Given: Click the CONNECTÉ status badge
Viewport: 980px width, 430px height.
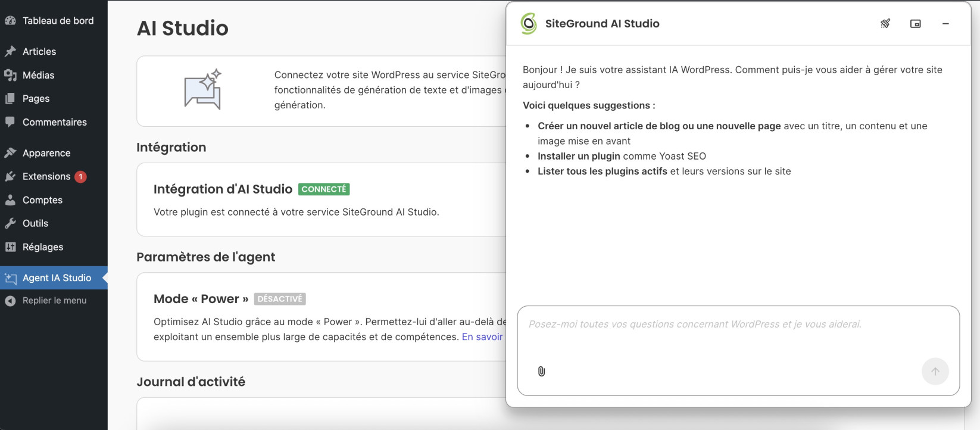Looking at the screenshot, I should click(x=324, y=189).
